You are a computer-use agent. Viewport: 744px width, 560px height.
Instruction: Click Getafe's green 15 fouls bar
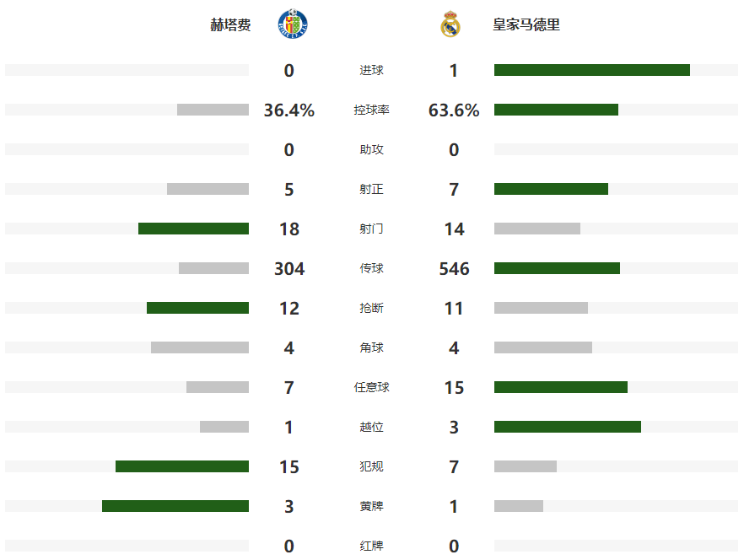(x=182, y=466)
